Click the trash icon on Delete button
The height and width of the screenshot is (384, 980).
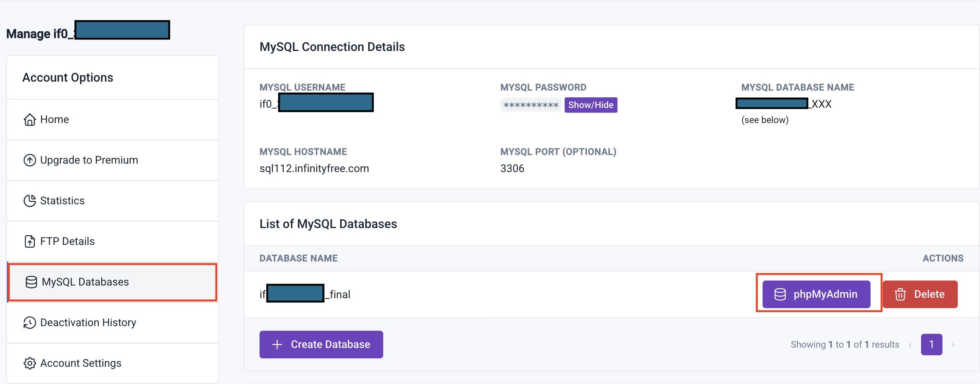click(x=900, y=294)
